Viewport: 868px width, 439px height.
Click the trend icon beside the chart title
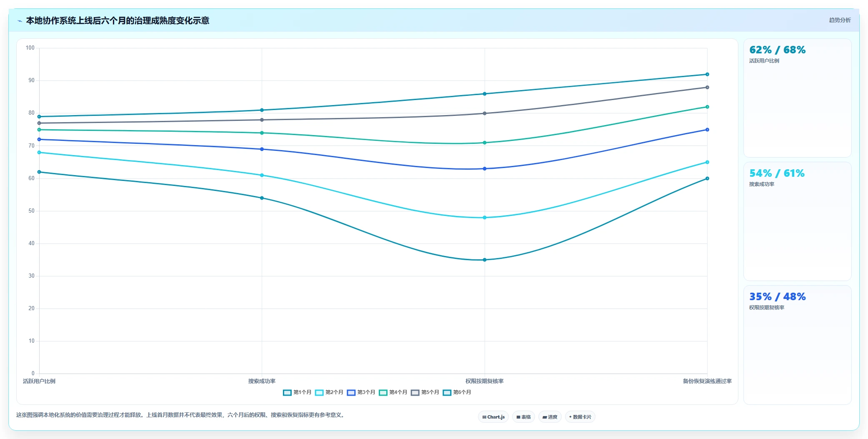click(x=20, y=21)
